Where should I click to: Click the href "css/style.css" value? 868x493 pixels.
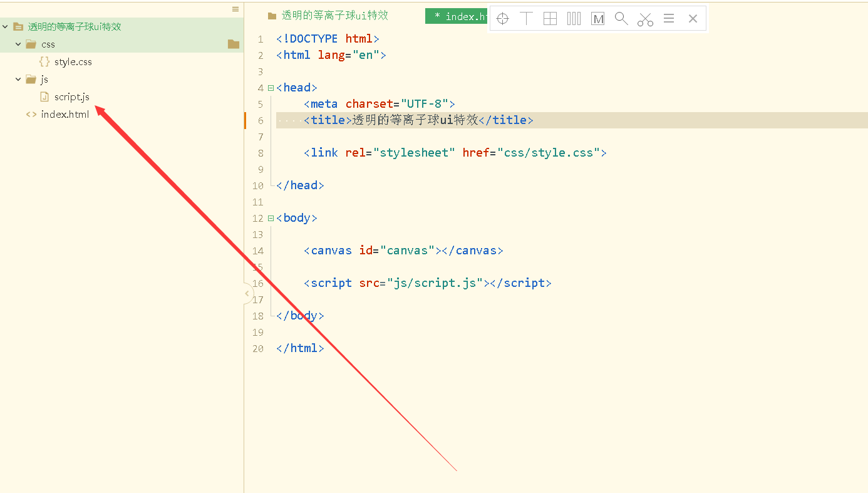[x=549, y=153]
